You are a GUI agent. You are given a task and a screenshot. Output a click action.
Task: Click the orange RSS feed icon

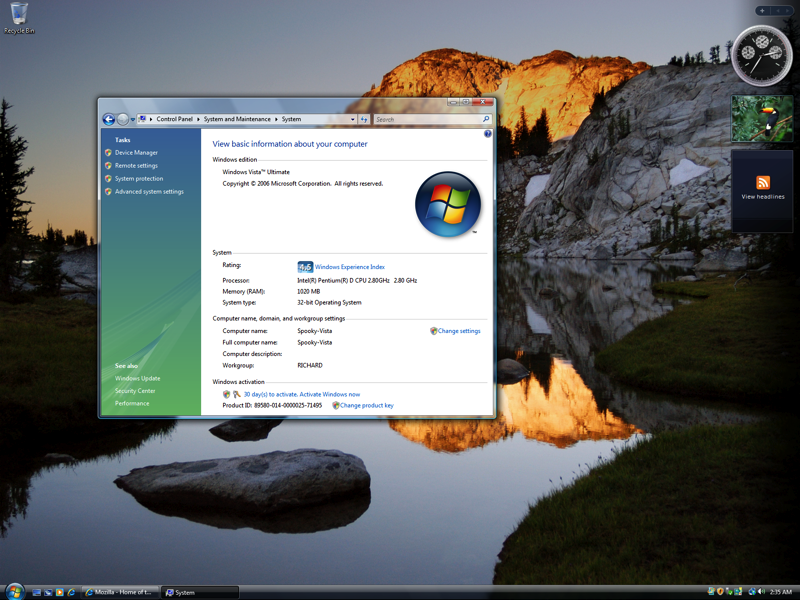tap(763, 182)
